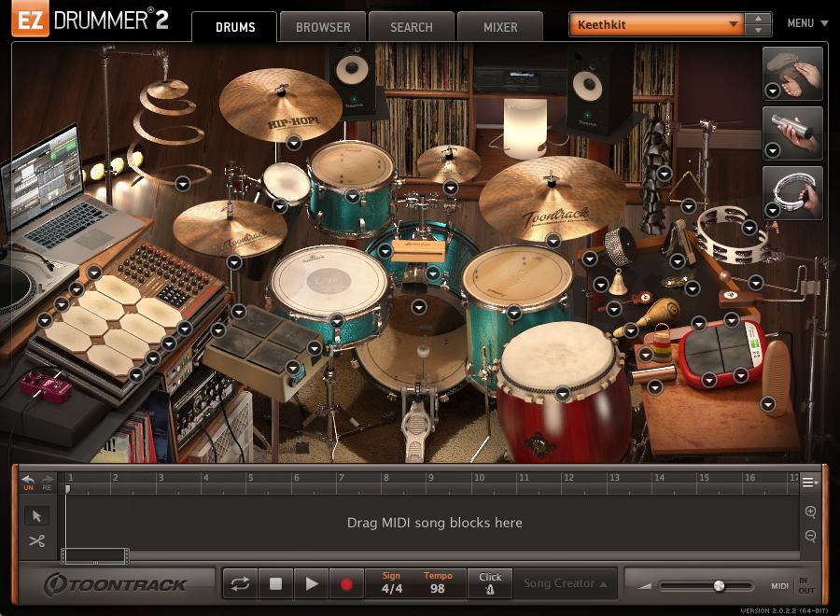
Task: Open the HIP-HOP! crash cymbal dropdown
Action: 294,143
